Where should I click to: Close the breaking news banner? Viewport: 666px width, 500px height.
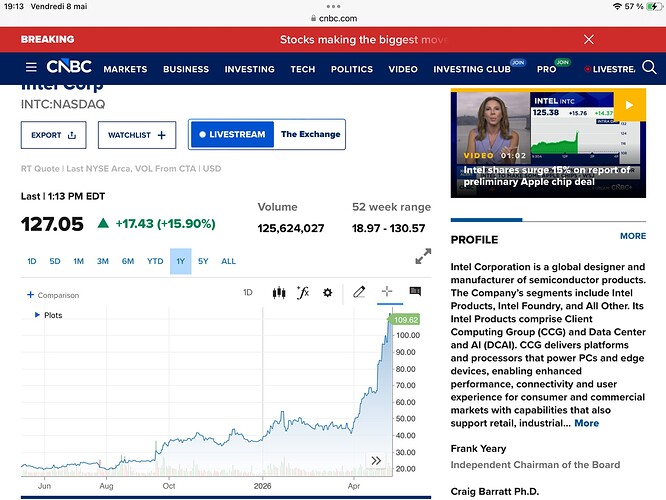(x=589, y=40)
